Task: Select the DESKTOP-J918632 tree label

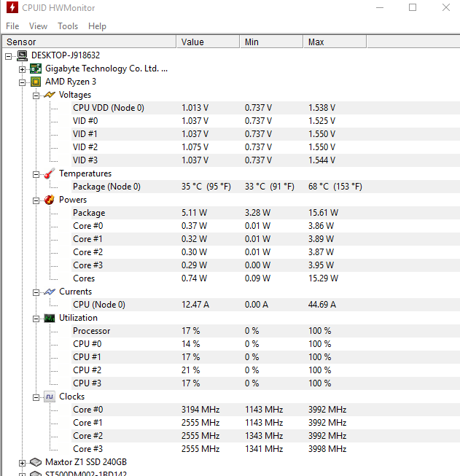Action: click(66, 55)
